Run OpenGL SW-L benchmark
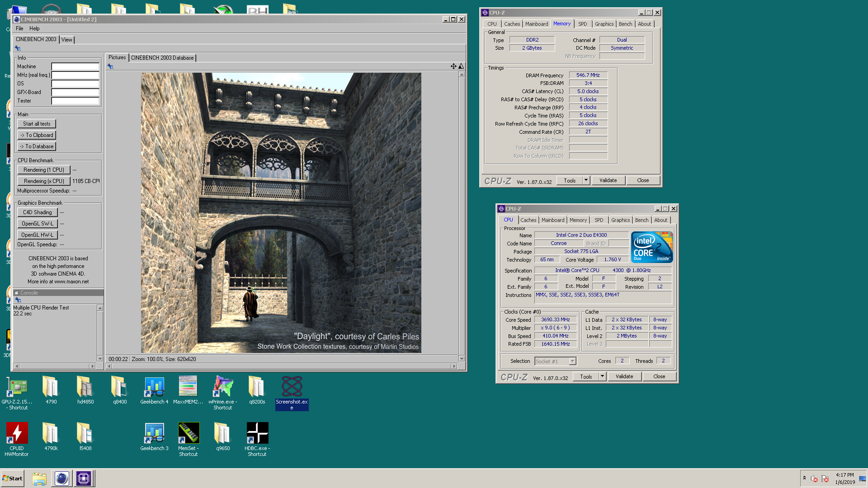 pos(38,224)
